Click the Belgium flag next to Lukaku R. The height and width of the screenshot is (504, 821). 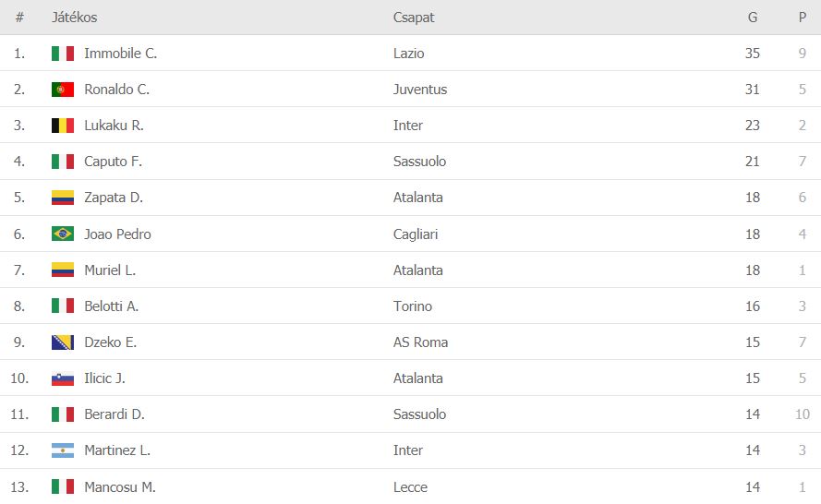coord(62,126)
